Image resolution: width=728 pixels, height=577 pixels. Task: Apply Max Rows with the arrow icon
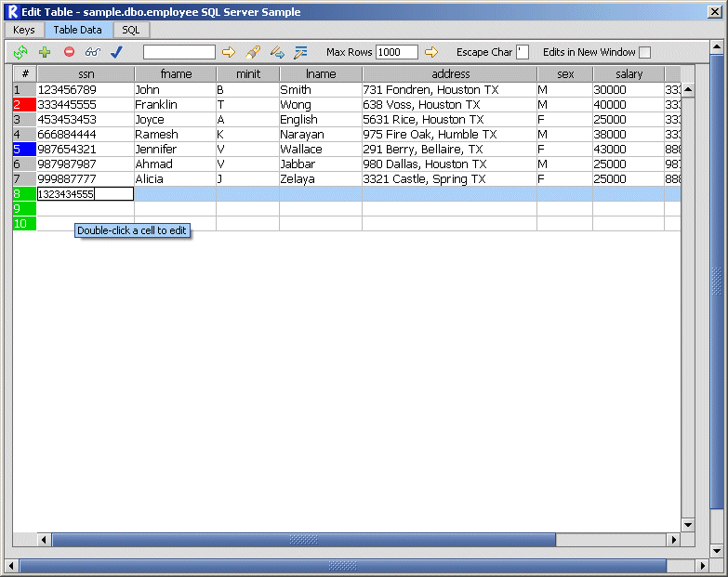[431, 52]
